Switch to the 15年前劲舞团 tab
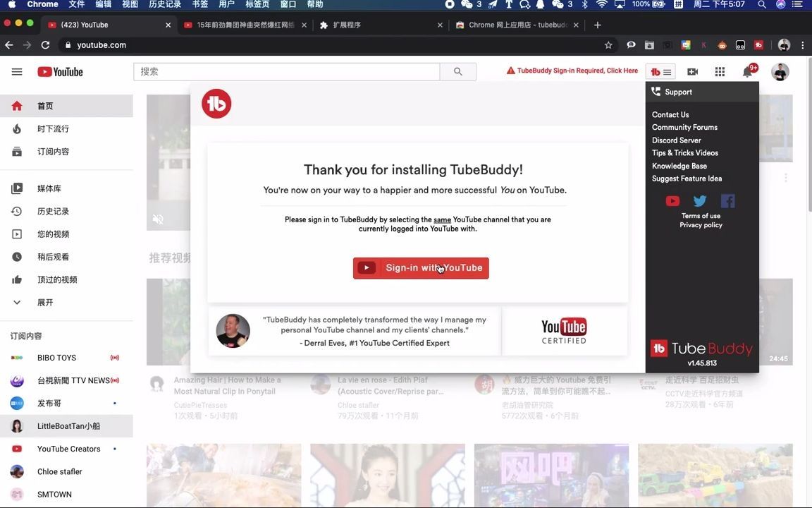 coord(245,25)
